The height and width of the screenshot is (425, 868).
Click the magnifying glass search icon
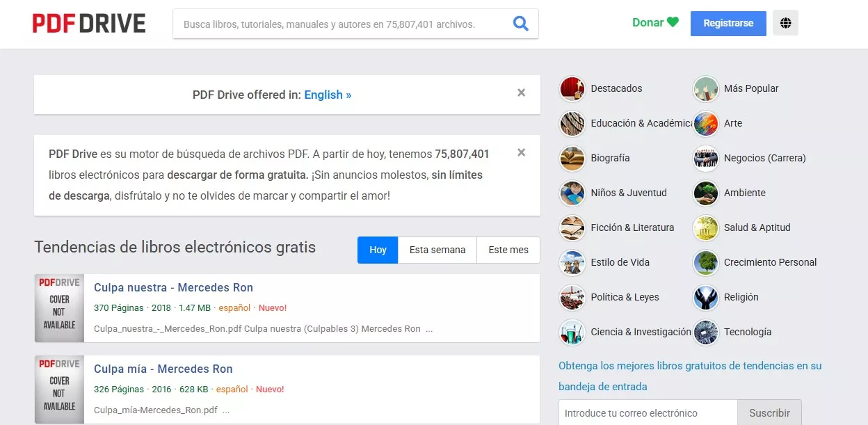[520, 24]
